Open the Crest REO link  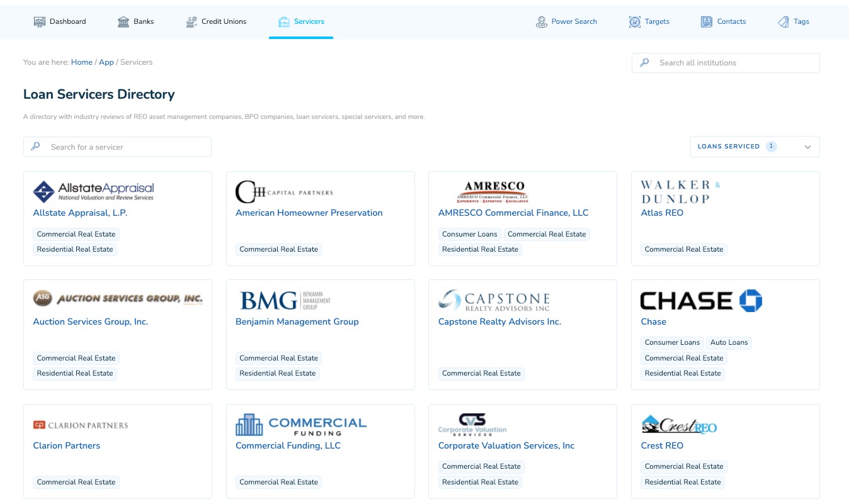tap(662, 445)
